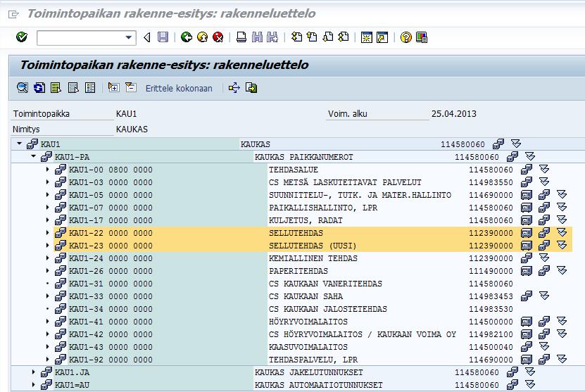Click the Find binoculars icon
The width and height of the screenshot is (585, 392).
pos(257,37)
